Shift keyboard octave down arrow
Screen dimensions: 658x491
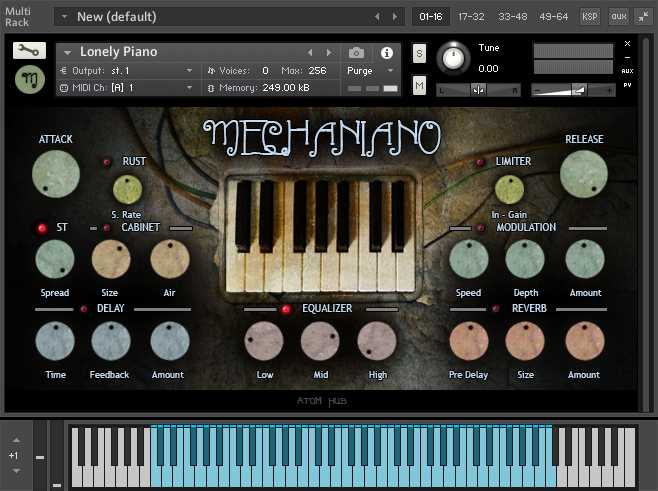(x=16, y=471)
